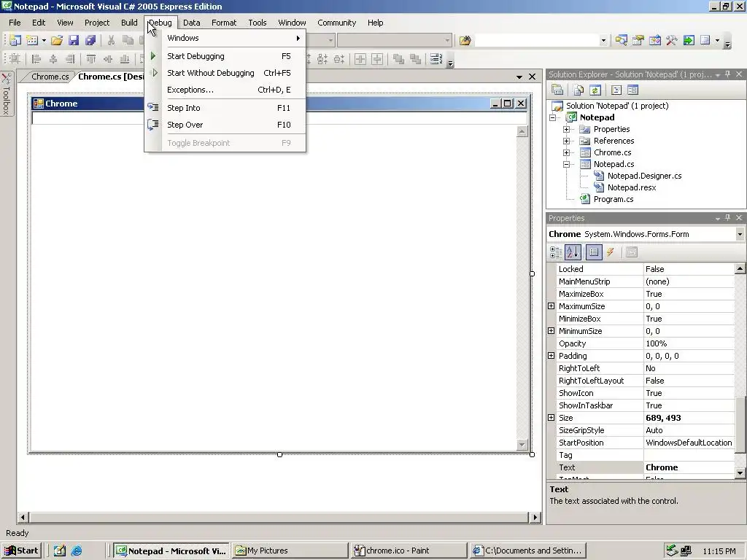Choose Start Debugging from Debug menu

click(225, 56)
